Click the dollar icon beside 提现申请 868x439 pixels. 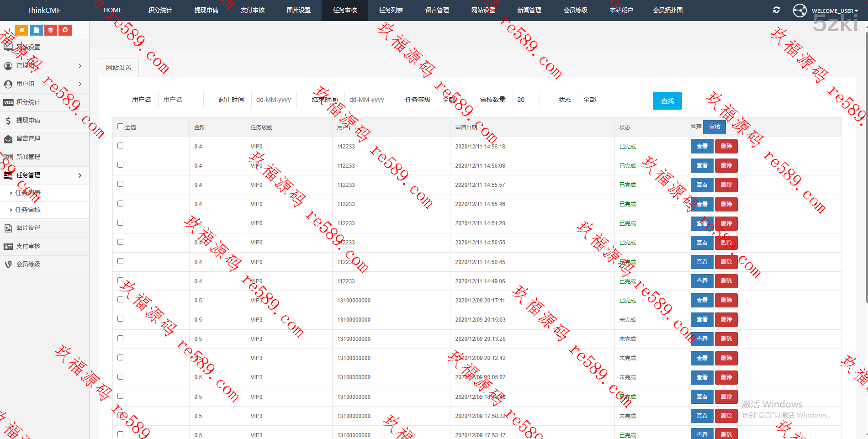8,121
